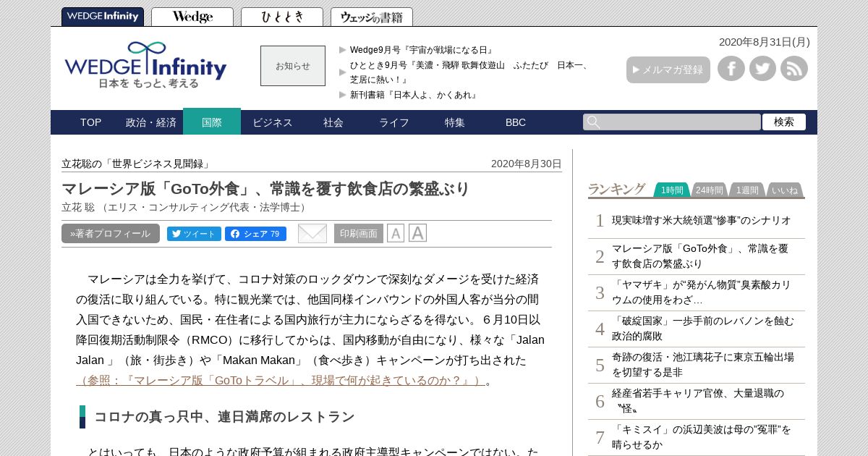Select ranking 1週間 tab
This screenshot has width=868, height=456.
click(747, 190)
